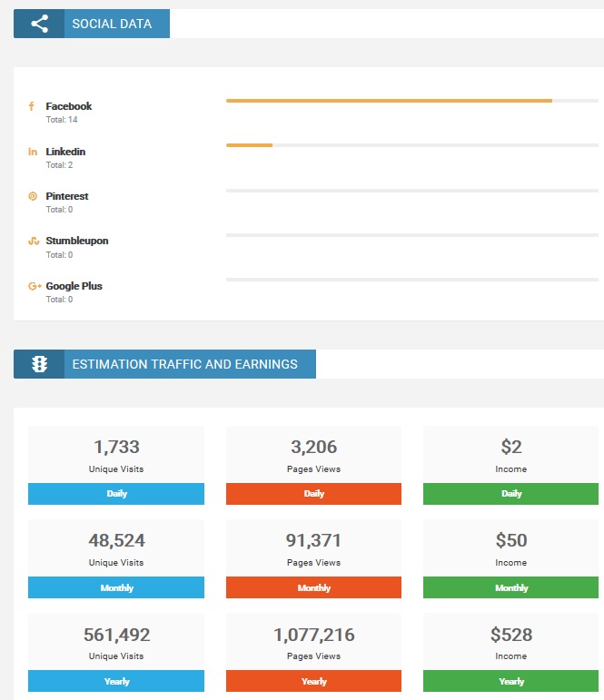604x700 pixels.
Task: Click the Pinterest label
Action: [x=67, y=196]
